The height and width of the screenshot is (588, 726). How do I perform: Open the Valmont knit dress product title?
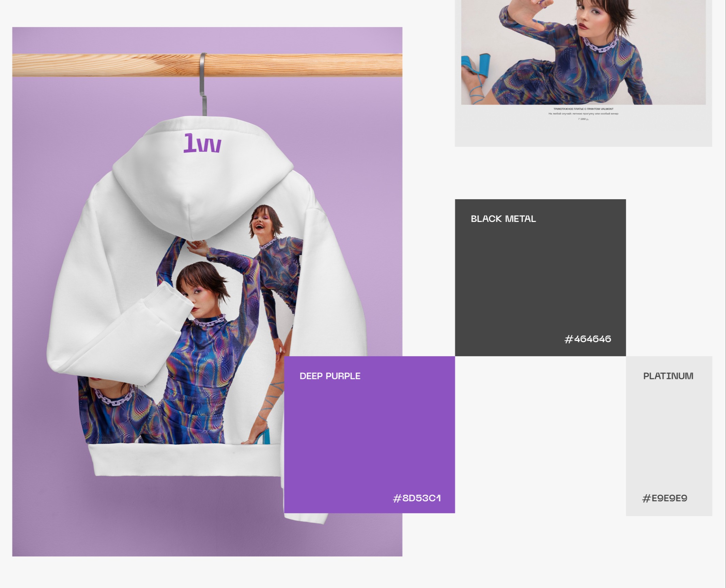[x=583, y=109]
